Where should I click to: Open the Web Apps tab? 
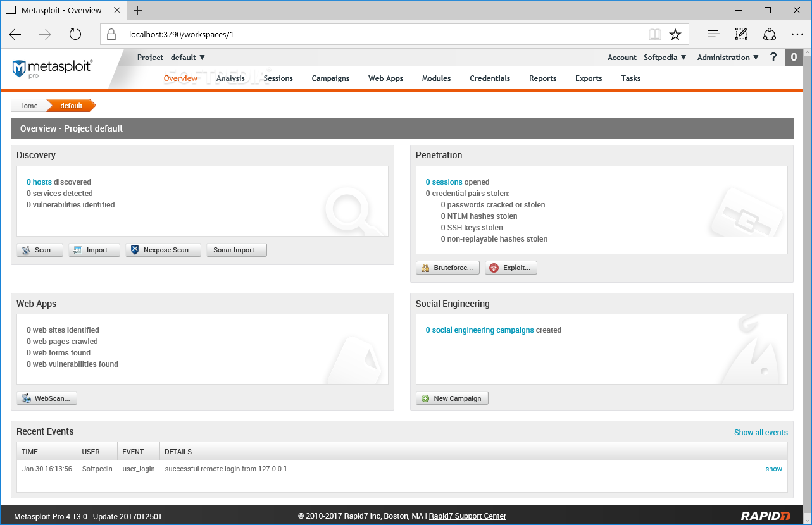(x=385, y=78)
